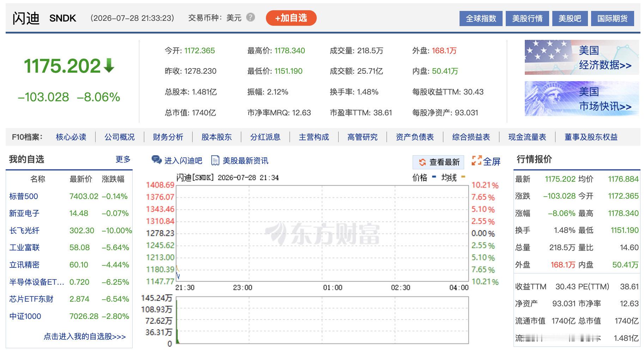644x350 pixels.
Task: Add SNDK to watchlist with +加自选
Action: pyautogui.click(x=291, y=18)
